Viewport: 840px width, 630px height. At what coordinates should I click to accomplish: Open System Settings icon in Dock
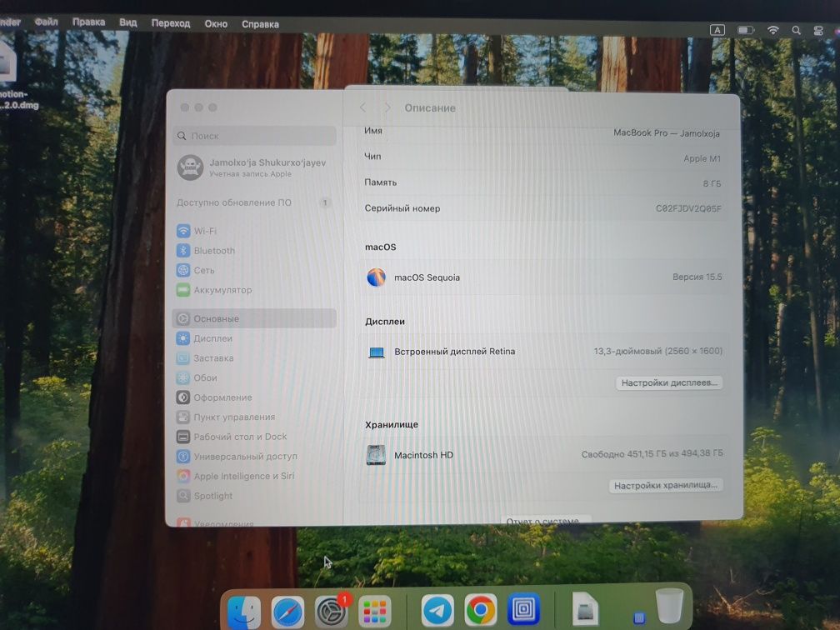(331, 612)
